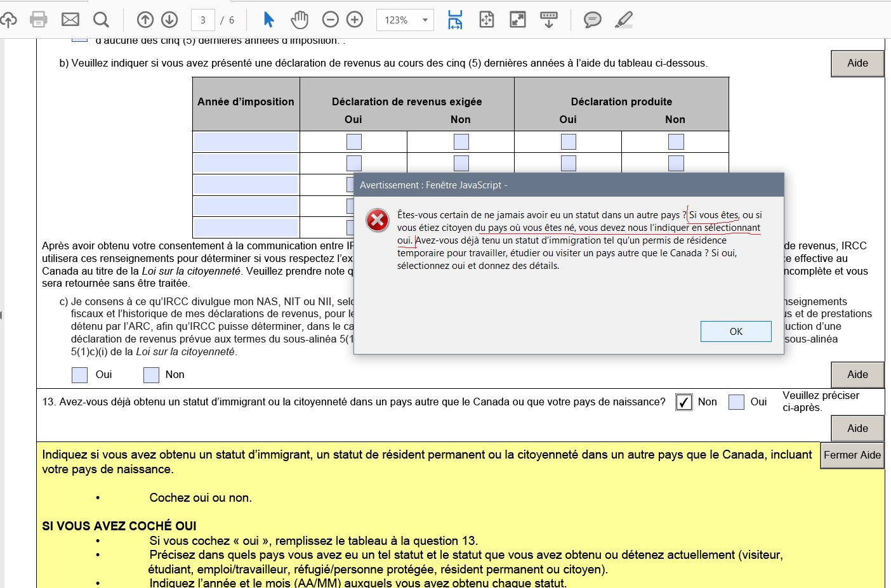This screenshot has height=588, width=891.
Task: Go to previous page arrow
Action: [145, 20]
